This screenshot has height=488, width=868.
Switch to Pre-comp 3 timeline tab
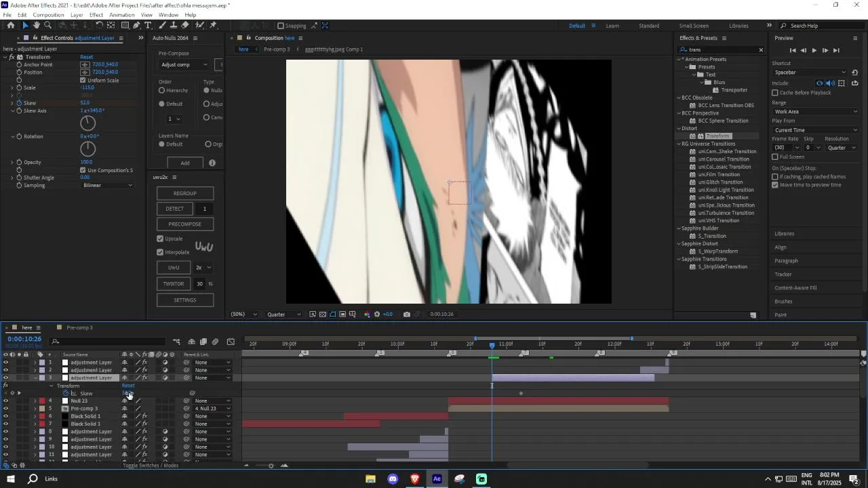coord(79,328)
